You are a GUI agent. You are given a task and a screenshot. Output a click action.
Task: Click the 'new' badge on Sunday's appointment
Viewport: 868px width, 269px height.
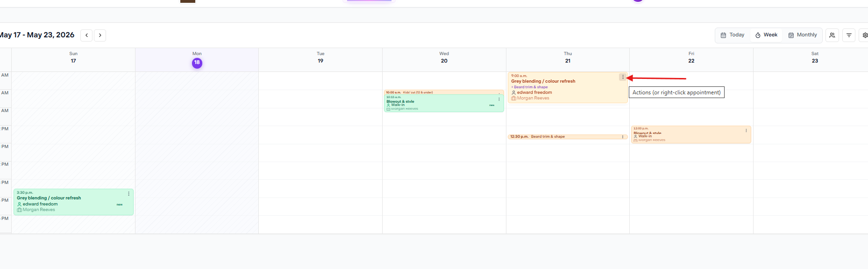click(x=120, y=205)
